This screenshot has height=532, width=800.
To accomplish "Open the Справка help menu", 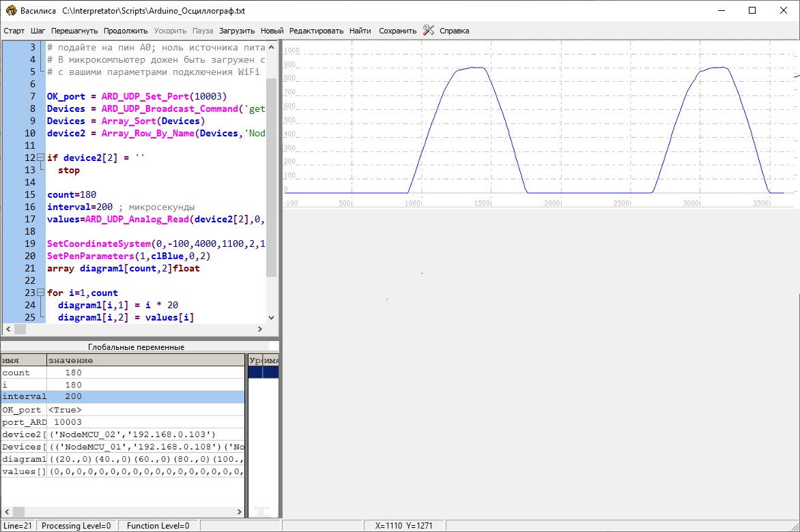I will [x=454, y=31].
